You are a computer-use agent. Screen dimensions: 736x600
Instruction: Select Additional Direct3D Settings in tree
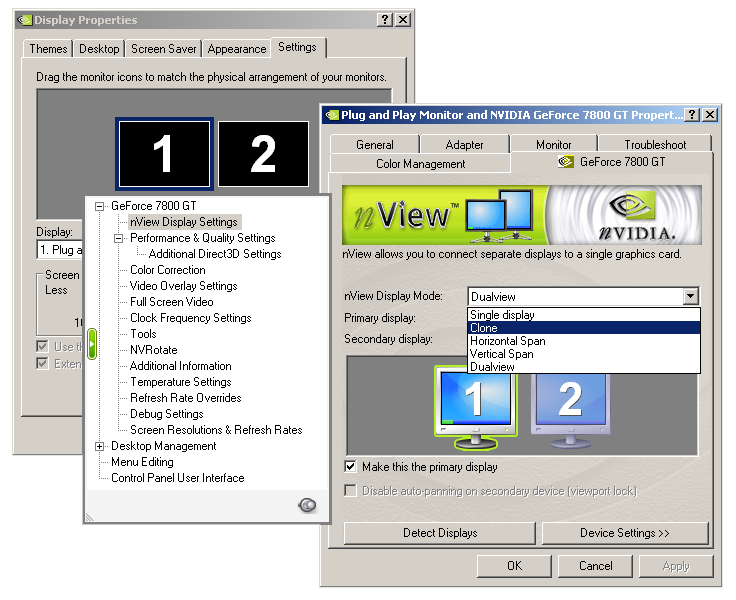[215, 254]
